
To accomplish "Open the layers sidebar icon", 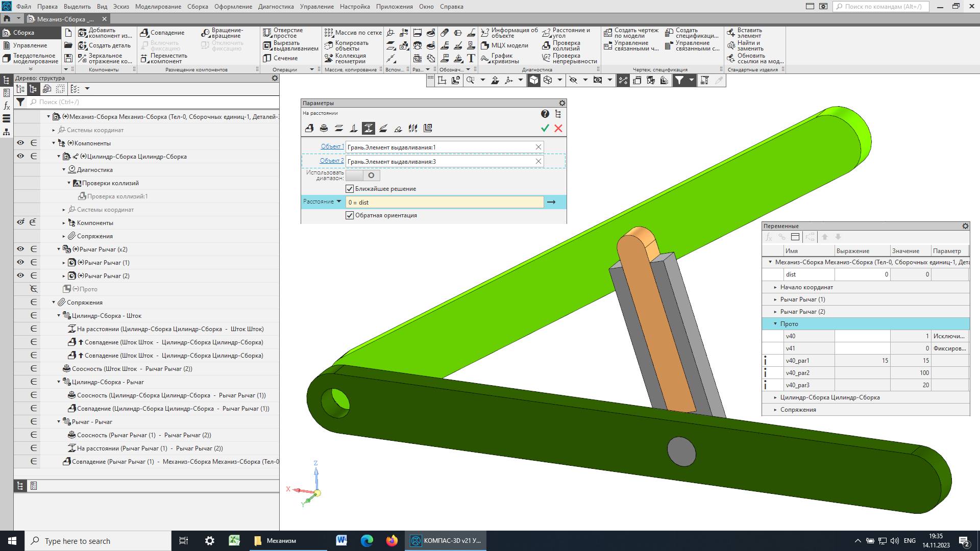I will pos(7,118).
